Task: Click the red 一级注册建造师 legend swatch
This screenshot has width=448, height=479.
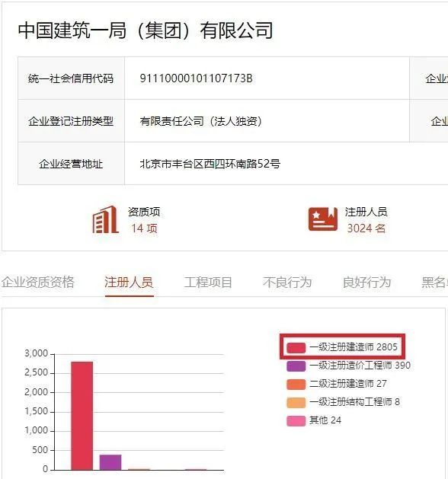Action: tap(296, 347)
